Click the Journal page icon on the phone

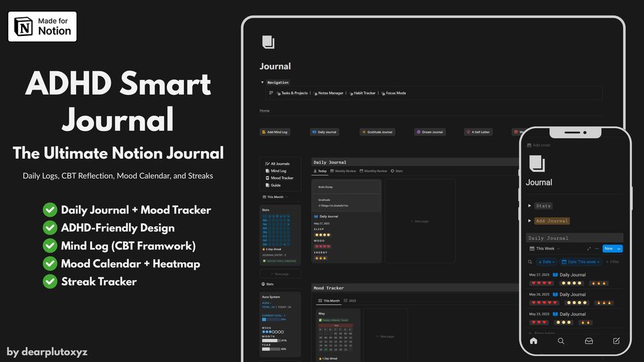(x=537, y=163)
